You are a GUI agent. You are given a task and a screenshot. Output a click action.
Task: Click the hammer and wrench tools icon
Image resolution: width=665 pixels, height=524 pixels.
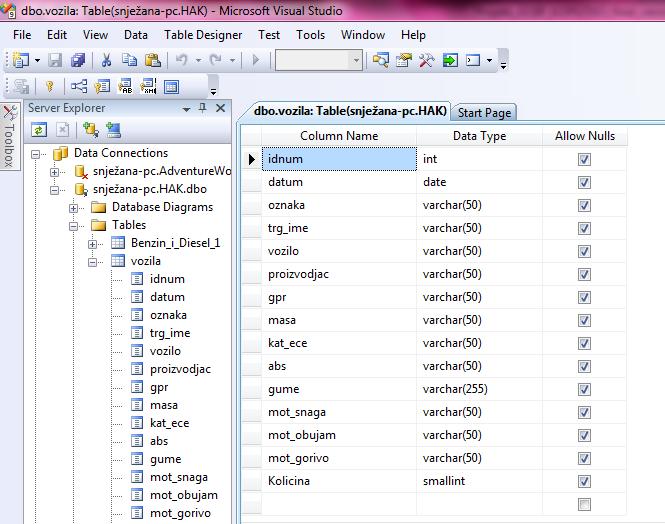click(427, 60)
